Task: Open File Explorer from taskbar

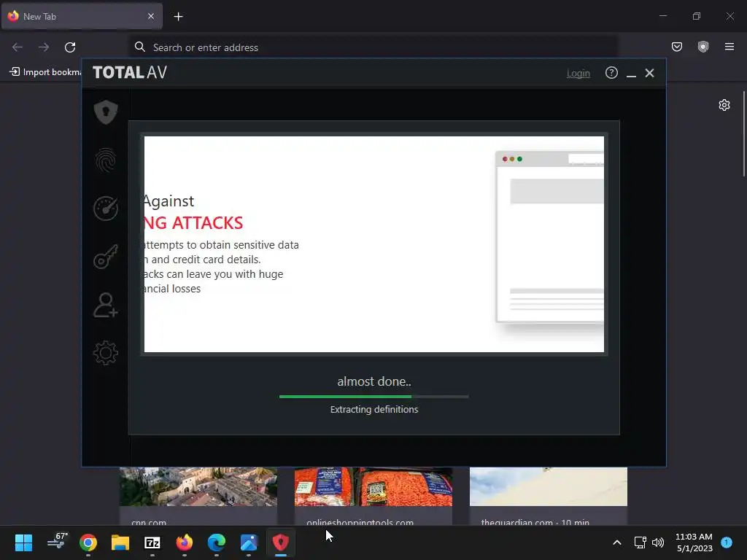Action: point(120,542)
